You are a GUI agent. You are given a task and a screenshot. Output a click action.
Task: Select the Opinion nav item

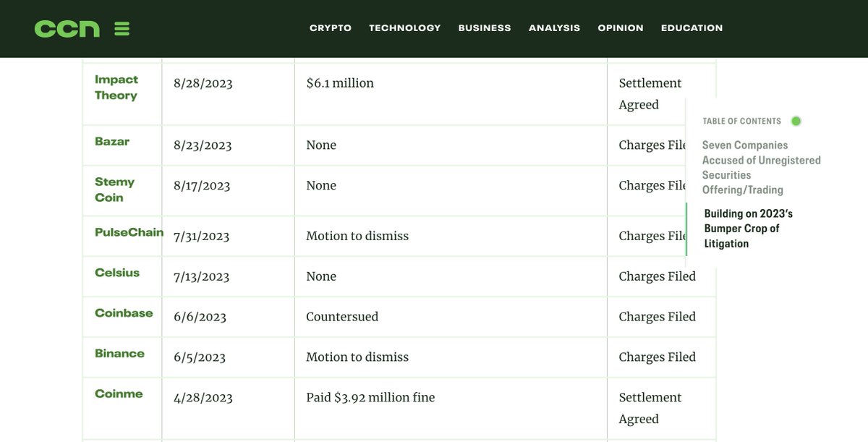click(621, 28)
